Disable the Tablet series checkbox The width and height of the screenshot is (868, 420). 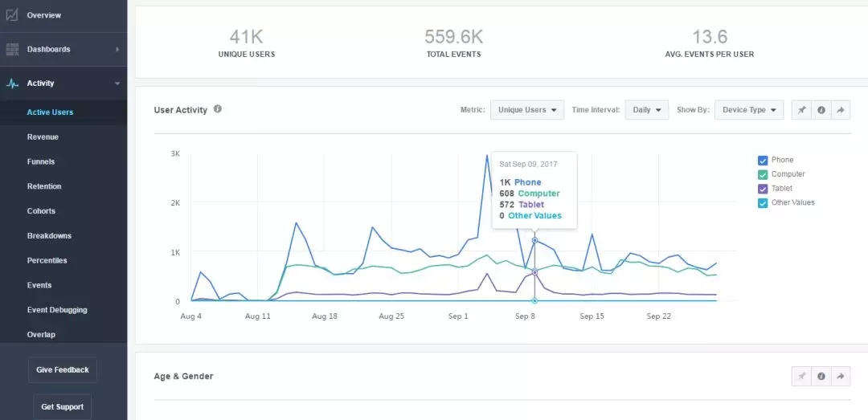(x=763, y=189)
